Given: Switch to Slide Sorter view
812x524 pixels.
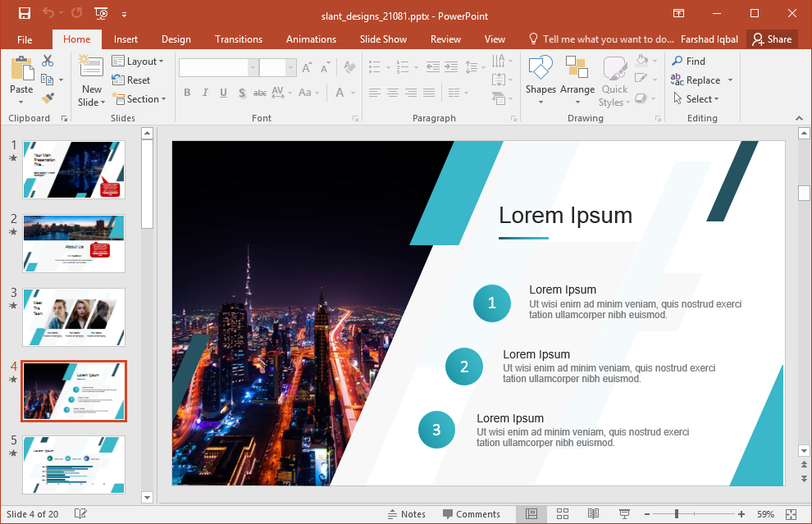Looking at the screenshot, I should tap(563, 514).
